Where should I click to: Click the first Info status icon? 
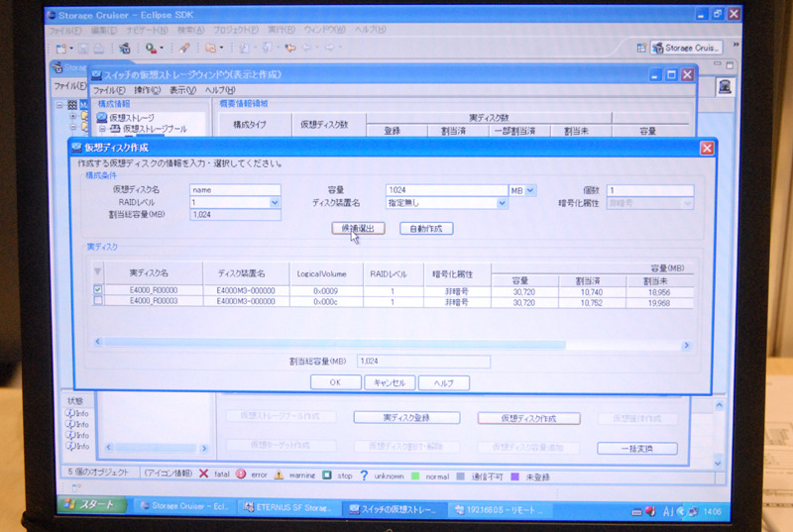tap(70, 413)
